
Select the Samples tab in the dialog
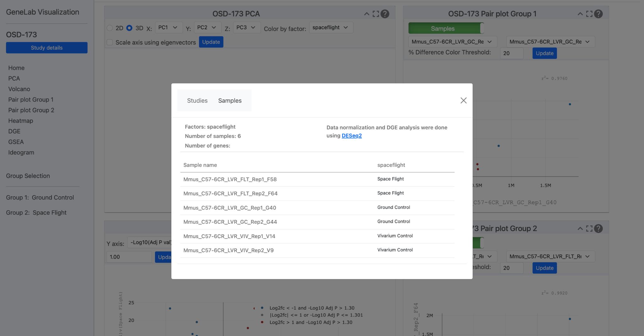tap(230, 101)
